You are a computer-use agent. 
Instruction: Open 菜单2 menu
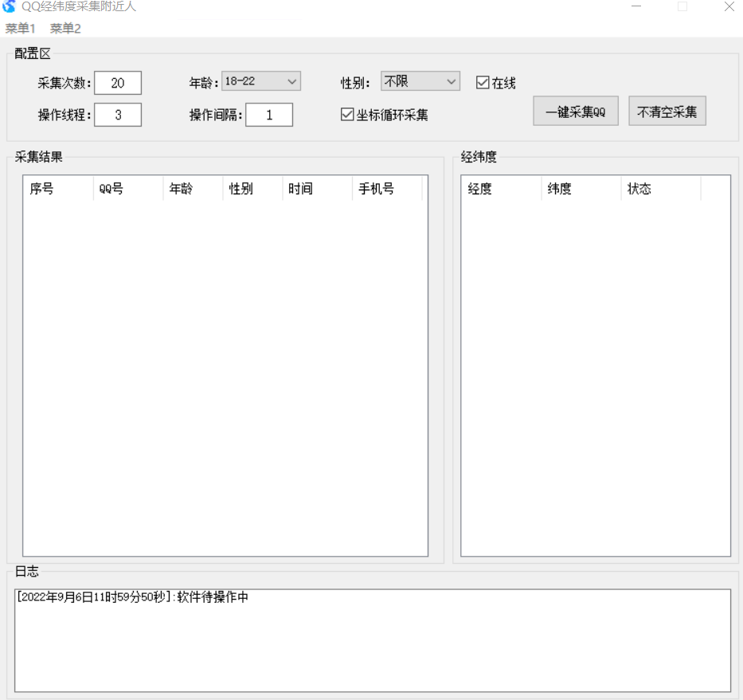[65, 29]
